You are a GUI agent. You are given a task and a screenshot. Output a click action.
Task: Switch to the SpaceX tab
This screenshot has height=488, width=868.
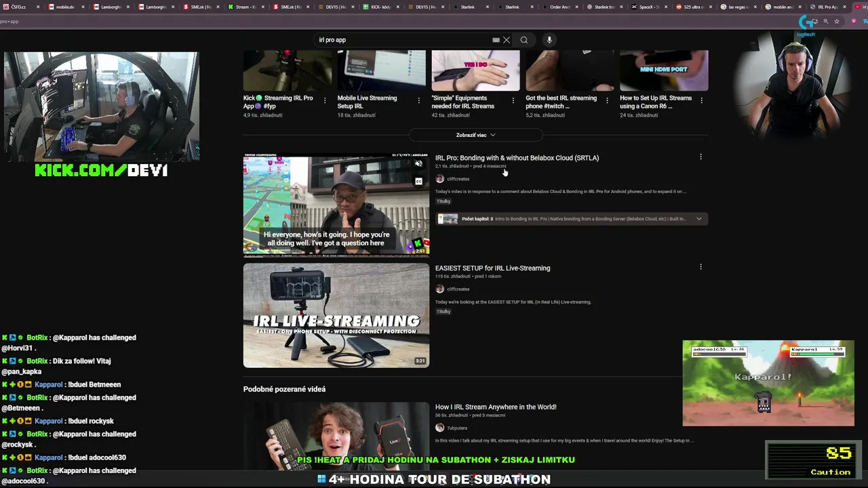649,7
